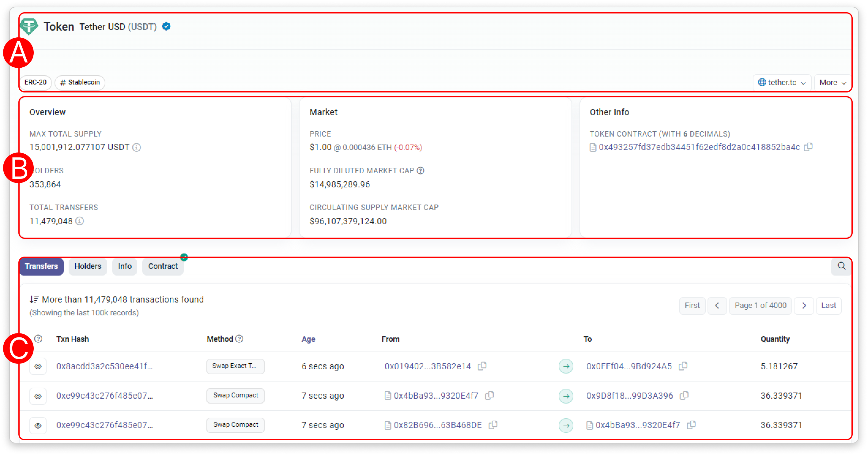Click the Method column help icon

(x=239, y=339)
